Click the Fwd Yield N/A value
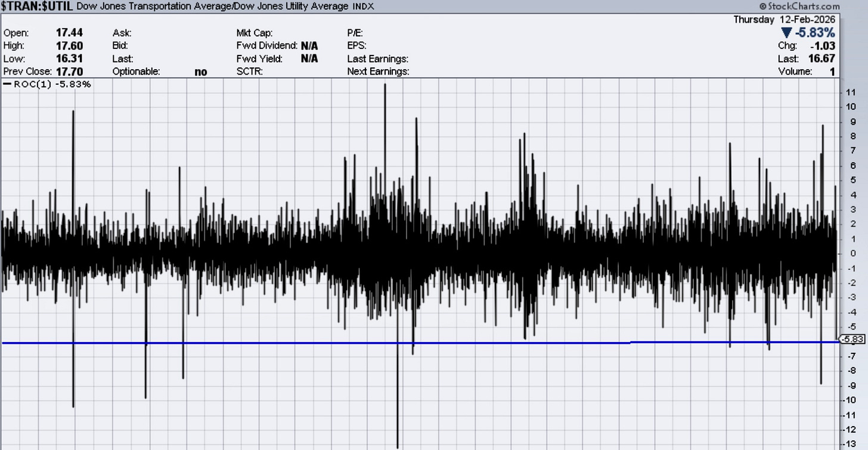Screen dimensions: 868x450 [309, 58]
